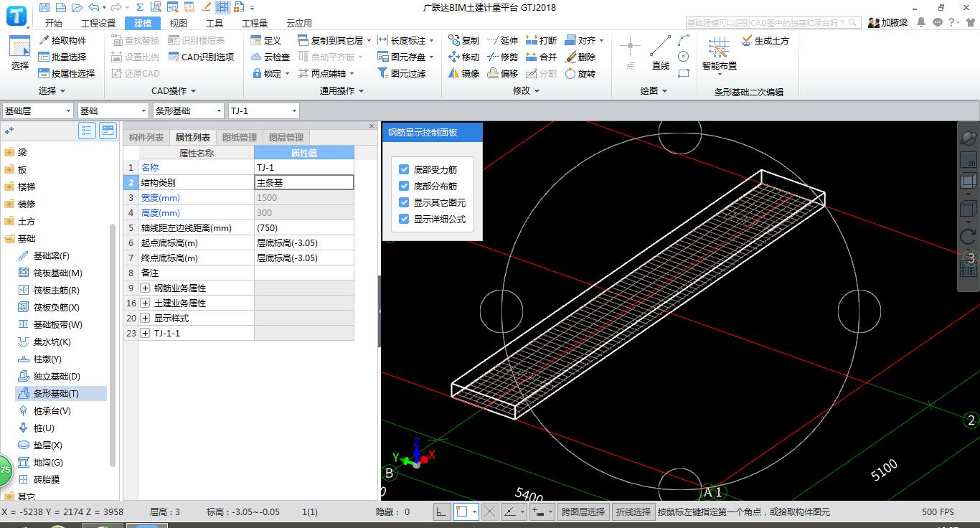980x528 pixels.
Task: Select the 直线 (Line) drawing tool
Action: 660,53
